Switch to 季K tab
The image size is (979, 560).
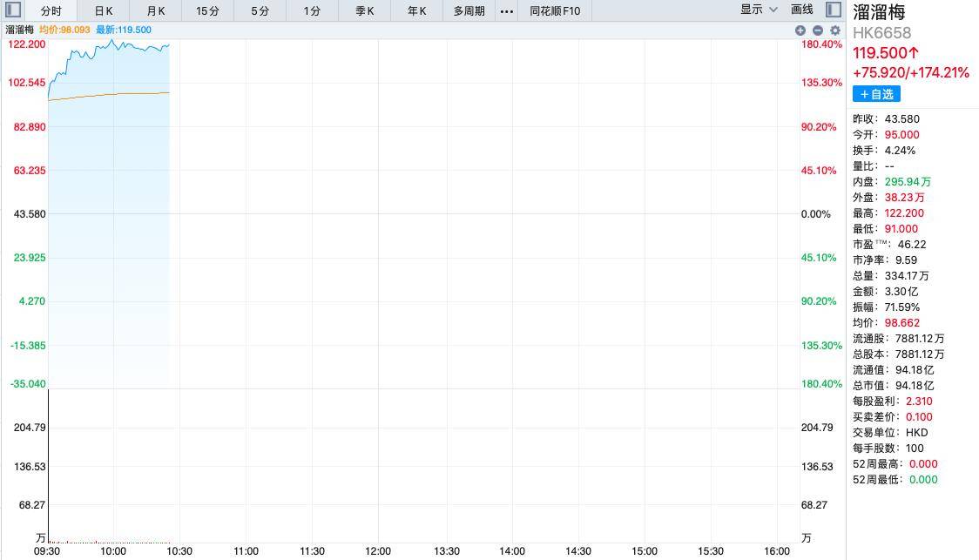(x=364, y=11)
